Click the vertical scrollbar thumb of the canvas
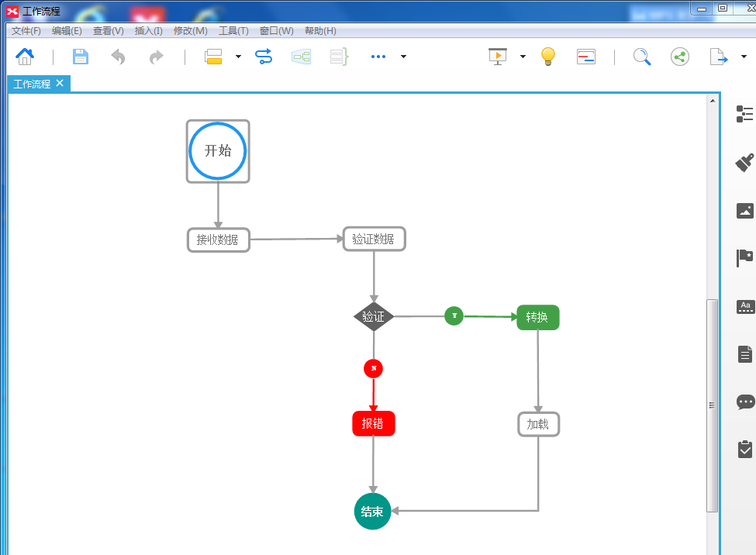The width and height of the screenshot is (756, 555). (712, 405)
